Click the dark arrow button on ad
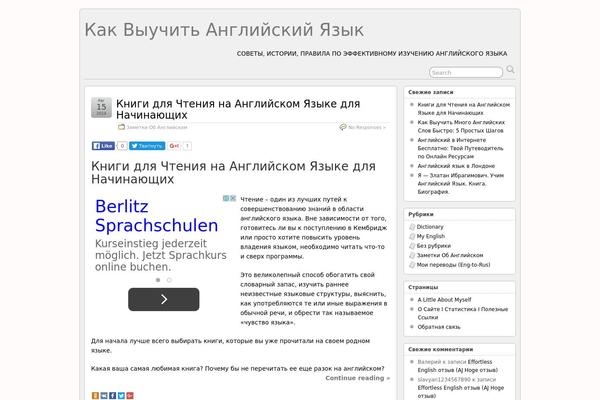 164,299
